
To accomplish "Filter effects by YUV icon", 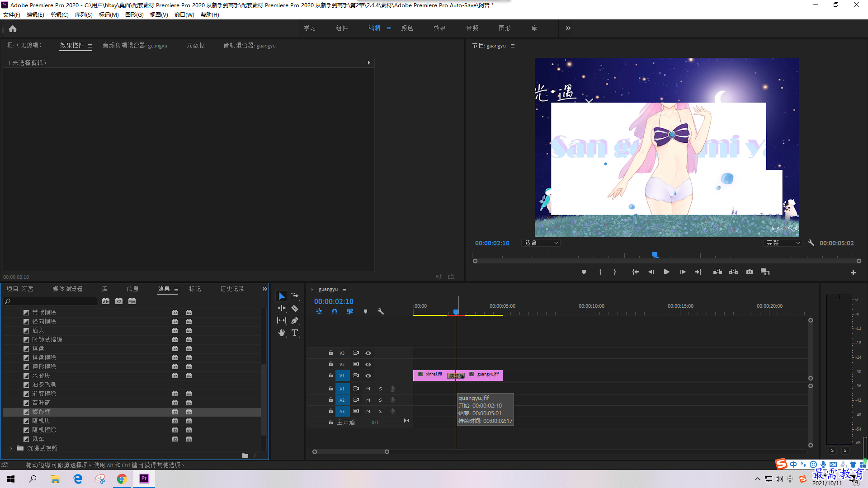I will 132,301.
